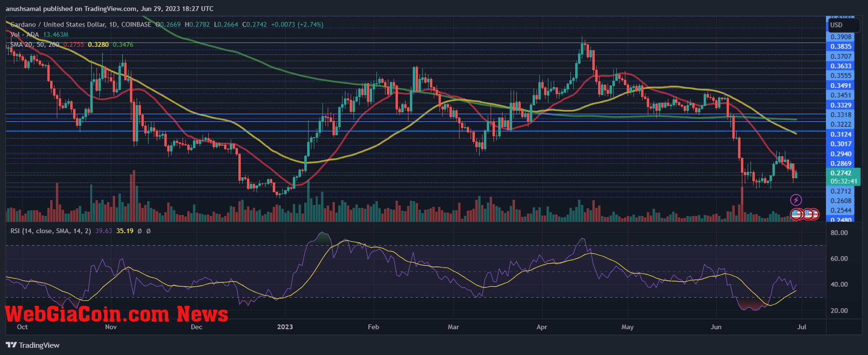
Task: Click the current price label 0.2742
Action: click(x=841, y=173)
